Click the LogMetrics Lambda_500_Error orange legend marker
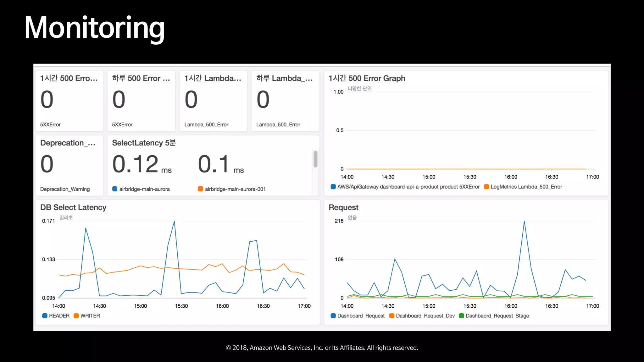The width and height of the screenshot is (644, 362). pyautogui.click(x=486, y=187)
